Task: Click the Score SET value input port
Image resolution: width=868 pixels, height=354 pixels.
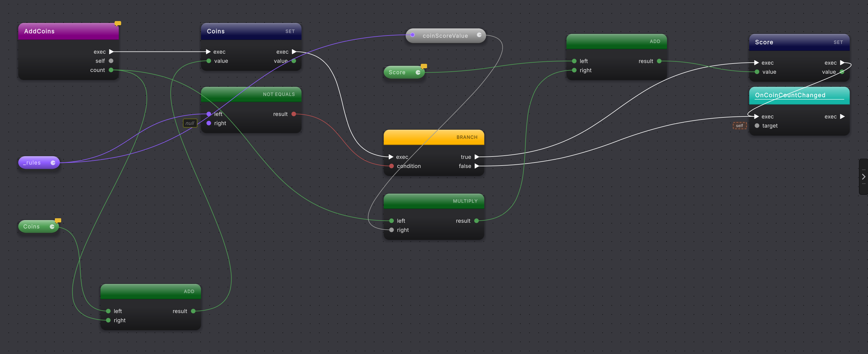Action: tap(757, 72)
